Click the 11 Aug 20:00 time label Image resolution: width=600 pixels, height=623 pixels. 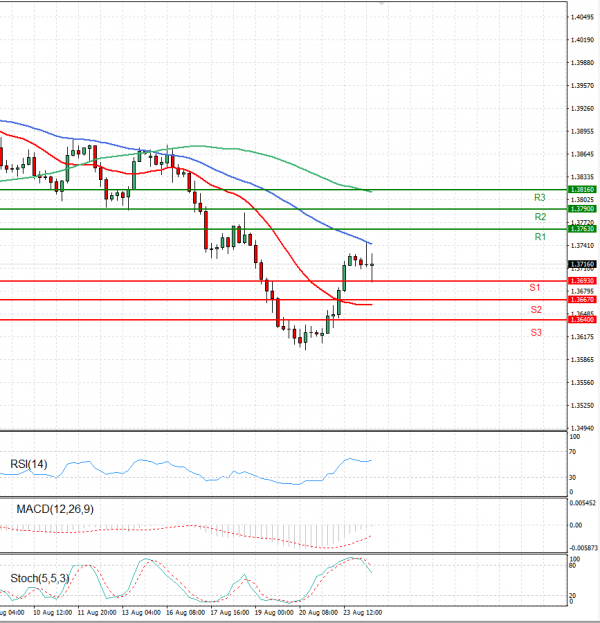97,613
